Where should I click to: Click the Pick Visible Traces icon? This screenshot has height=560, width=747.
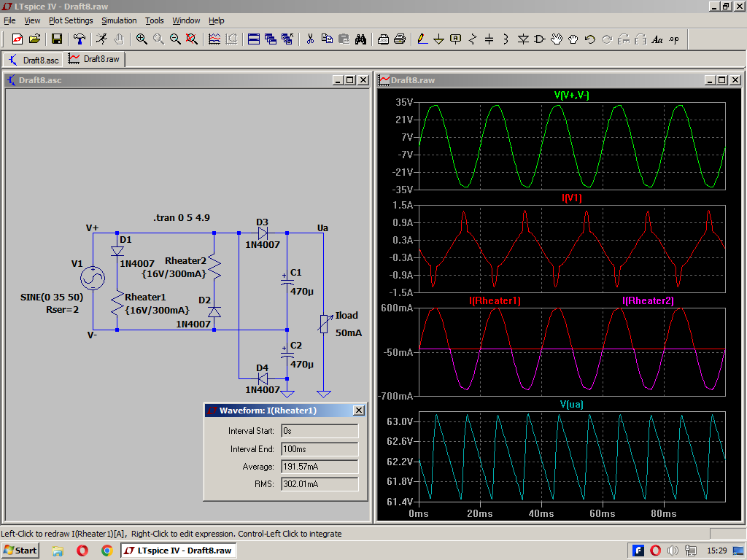pos(215,39)
